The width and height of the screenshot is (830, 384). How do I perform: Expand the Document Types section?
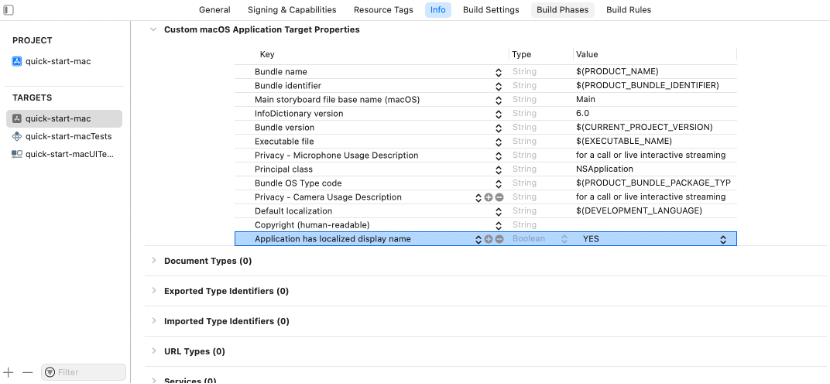coord(154,261)
